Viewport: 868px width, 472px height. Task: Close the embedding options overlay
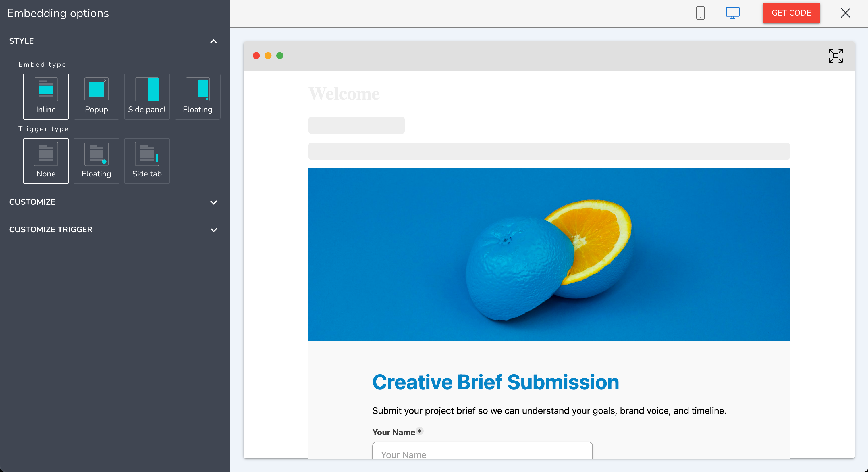846,13
